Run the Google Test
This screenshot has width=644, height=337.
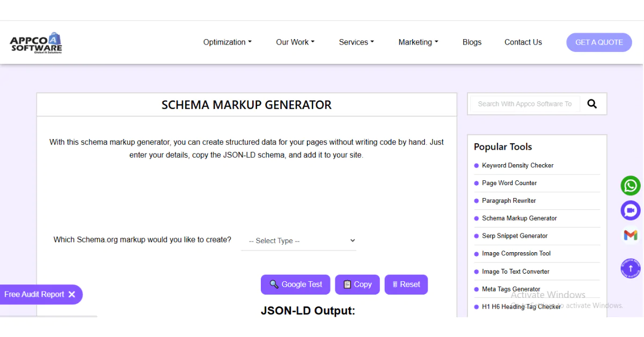(x=295, y=284)
